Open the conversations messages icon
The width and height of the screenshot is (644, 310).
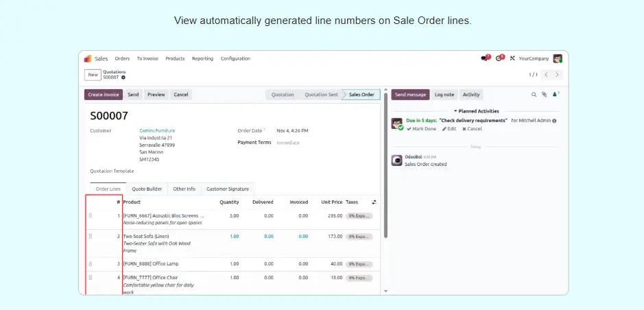click(484, 59)
